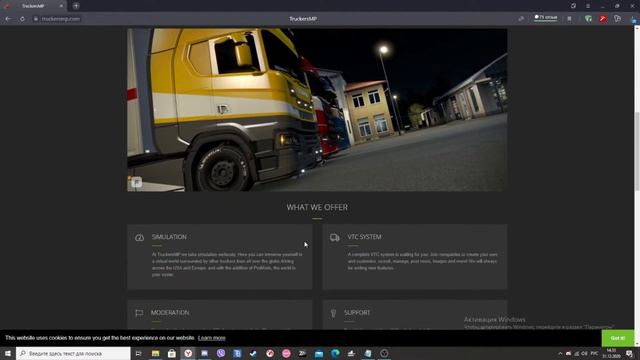Screen dimensions: 640x360
Task: Dismiss cookie banner with Got it!
Action: [x=618, y=338]
